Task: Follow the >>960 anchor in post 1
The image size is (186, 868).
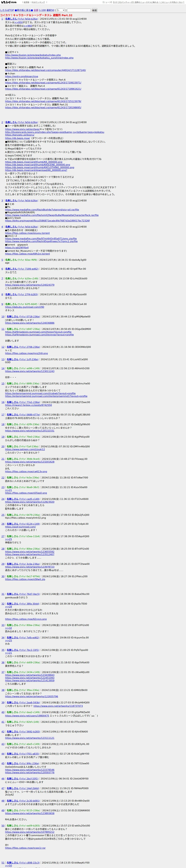Action: [x=28, y=26]
